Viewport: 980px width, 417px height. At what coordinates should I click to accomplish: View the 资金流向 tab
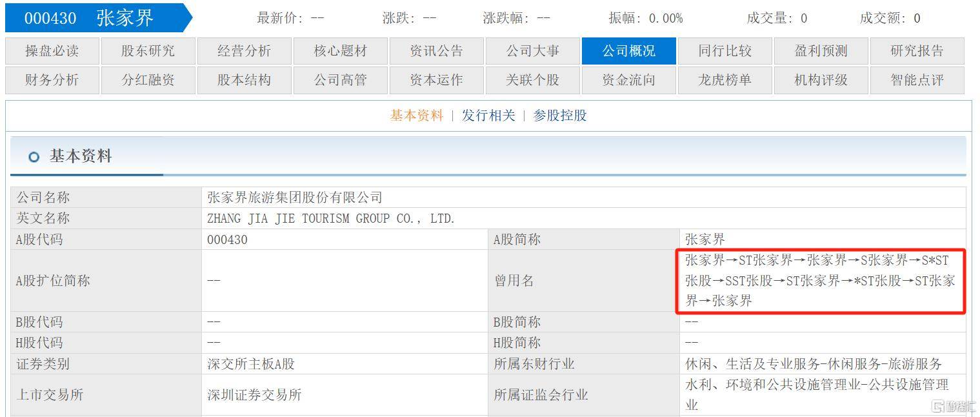pos(629,80)
